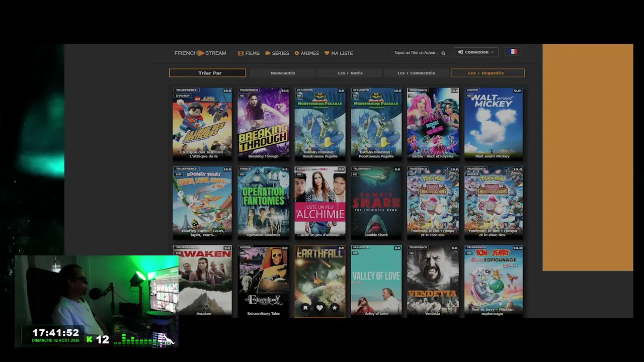Switch to the Les + Notés tab

[x=350, y=73]
